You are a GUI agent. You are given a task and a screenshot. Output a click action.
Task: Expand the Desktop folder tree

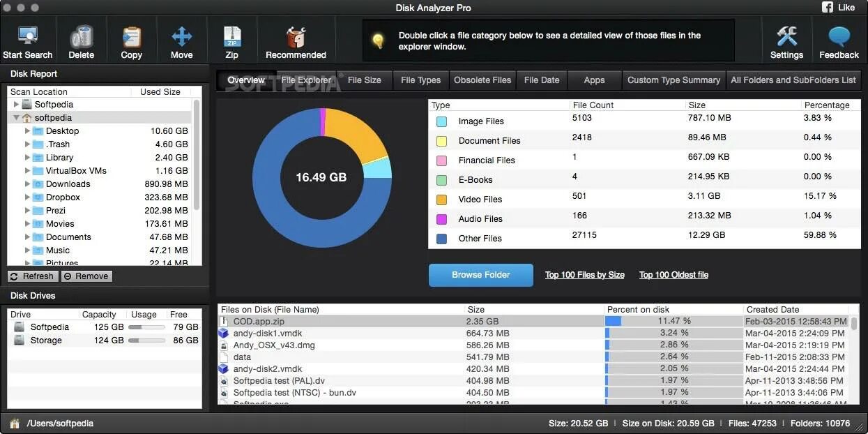[x=28, y=131]
